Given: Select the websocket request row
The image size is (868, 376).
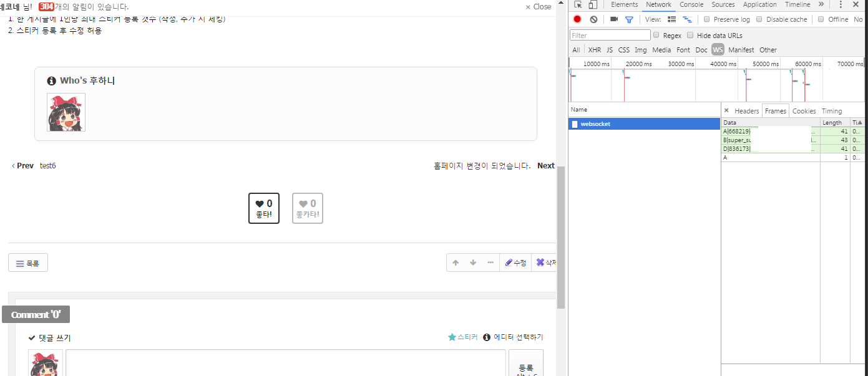Looking at the screenshot, I should click(645, 124).
